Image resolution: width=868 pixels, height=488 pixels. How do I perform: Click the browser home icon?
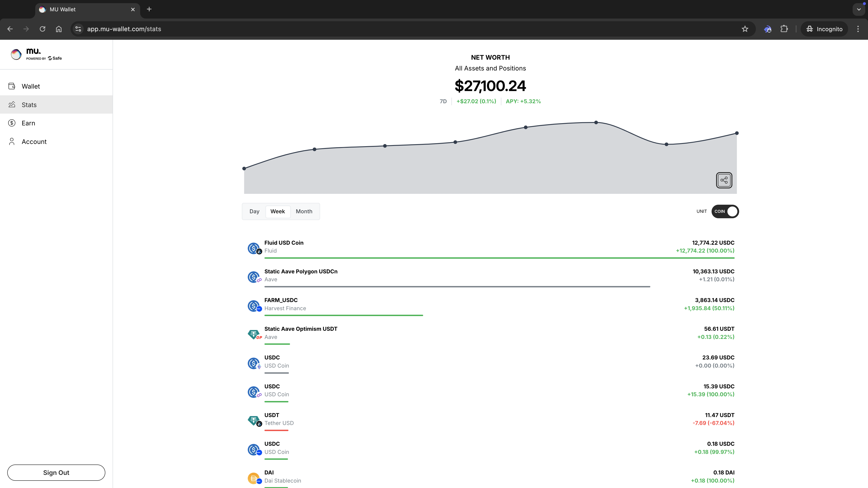[x=59, y=29]
